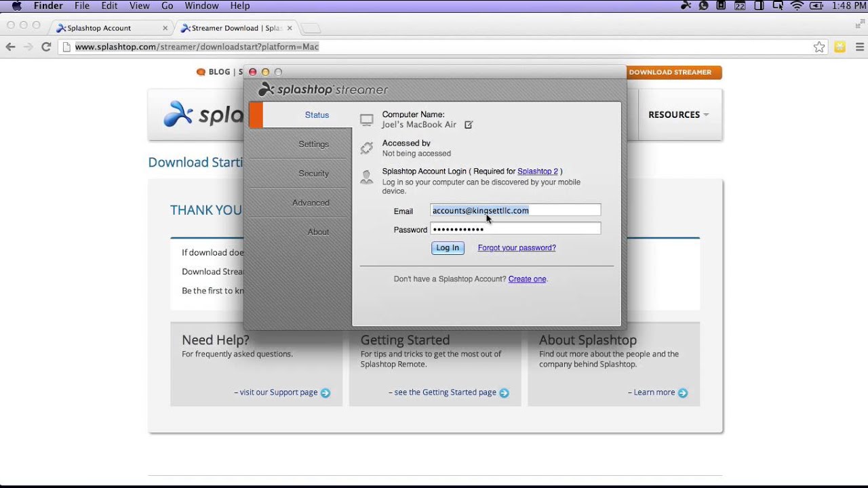This screenshot has height=488, width=868.
Task: Open the Security tab in Streamer
Action: (x=313, y=174)
